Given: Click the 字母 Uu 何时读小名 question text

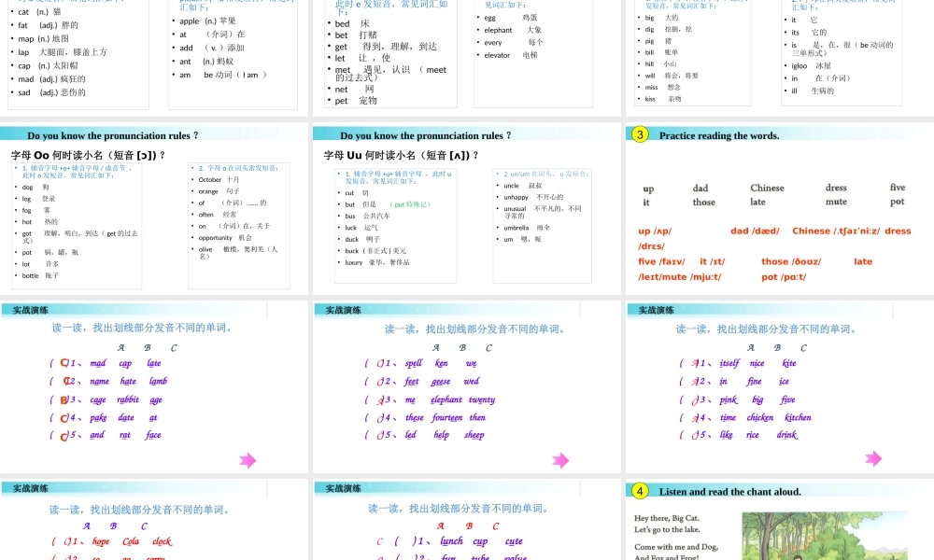Looking at the screenshot, I should point(401,155).
